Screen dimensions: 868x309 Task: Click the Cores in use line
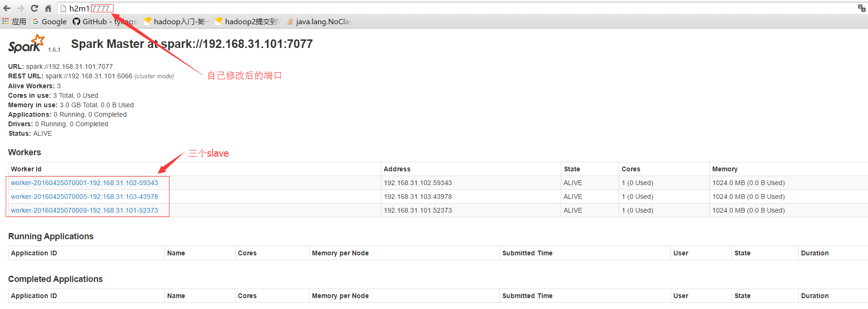click(x=53, y=95)
